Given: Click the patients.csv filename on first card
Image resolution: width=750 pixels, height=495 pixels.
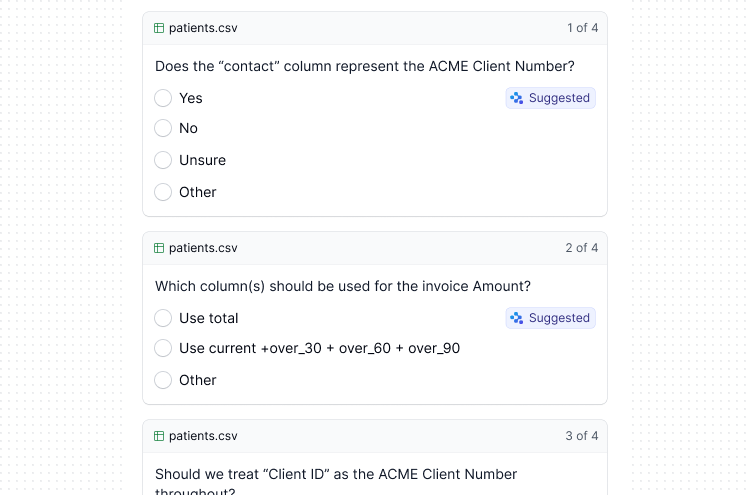Looking at the screenshot, I should 203,28.
